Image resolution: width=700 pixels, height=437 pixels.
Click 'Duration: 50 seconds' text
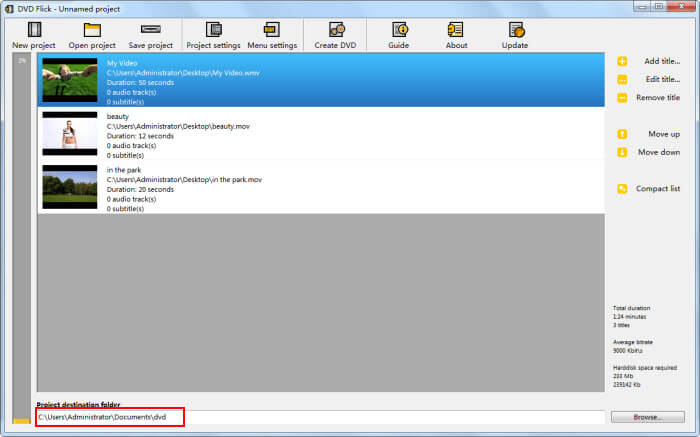pos(140,83)
